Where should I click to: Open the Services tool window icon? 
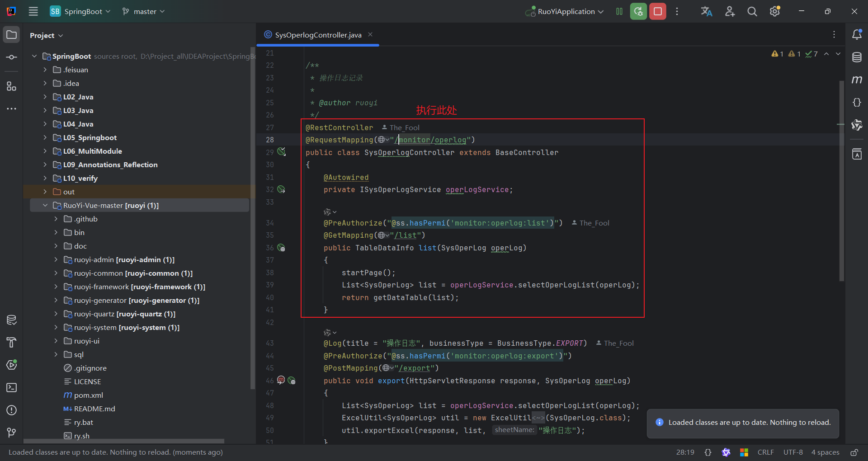[x=12, y=365]
